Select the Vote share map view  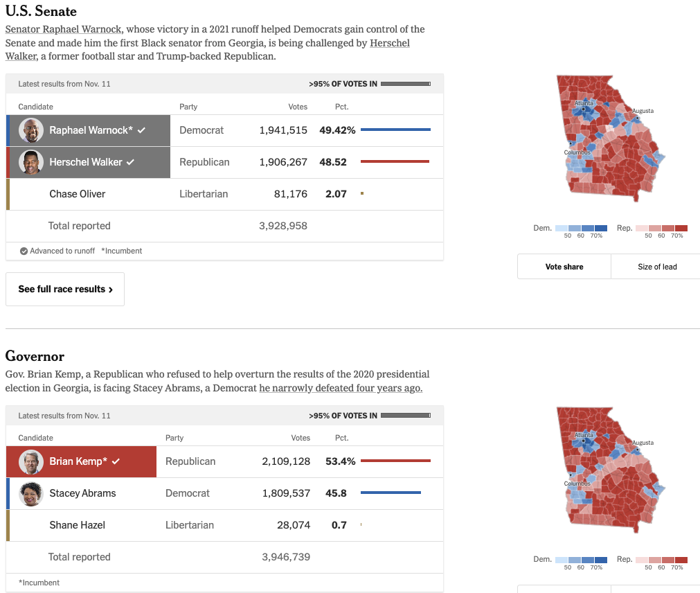(564, 267)
